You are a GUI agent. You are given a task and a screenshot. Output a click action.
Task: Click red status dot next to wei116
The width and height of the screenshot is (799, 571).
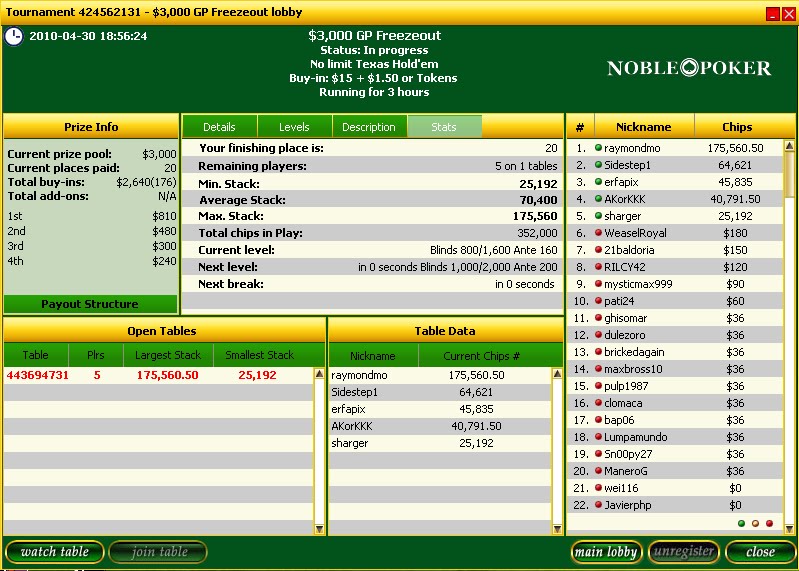pos(598,487)
